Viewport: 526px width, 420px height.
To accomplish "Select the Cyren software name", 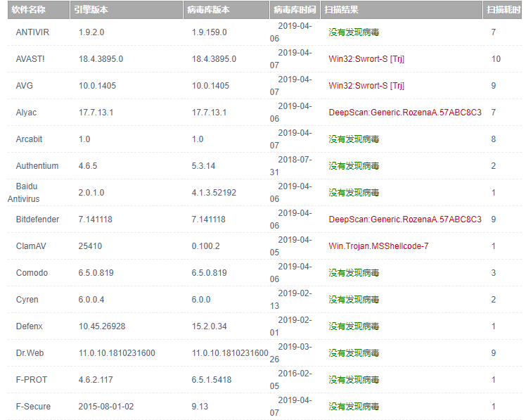I will (x=27, y=300).
